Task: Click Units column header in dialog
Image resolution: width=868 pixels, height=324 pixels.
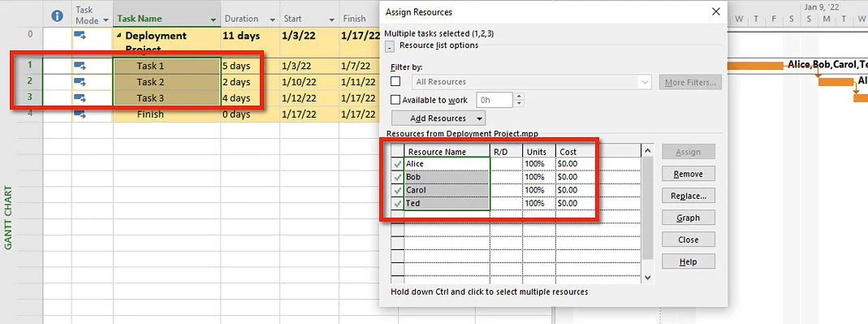Action: [x=539, y=152]
